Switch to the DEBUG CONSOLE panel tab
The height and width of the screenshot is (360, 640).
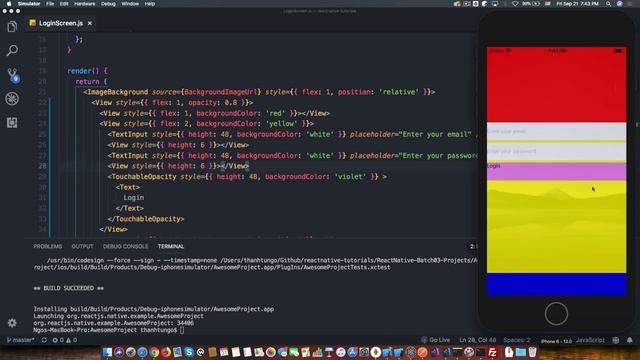click(125, 247)
